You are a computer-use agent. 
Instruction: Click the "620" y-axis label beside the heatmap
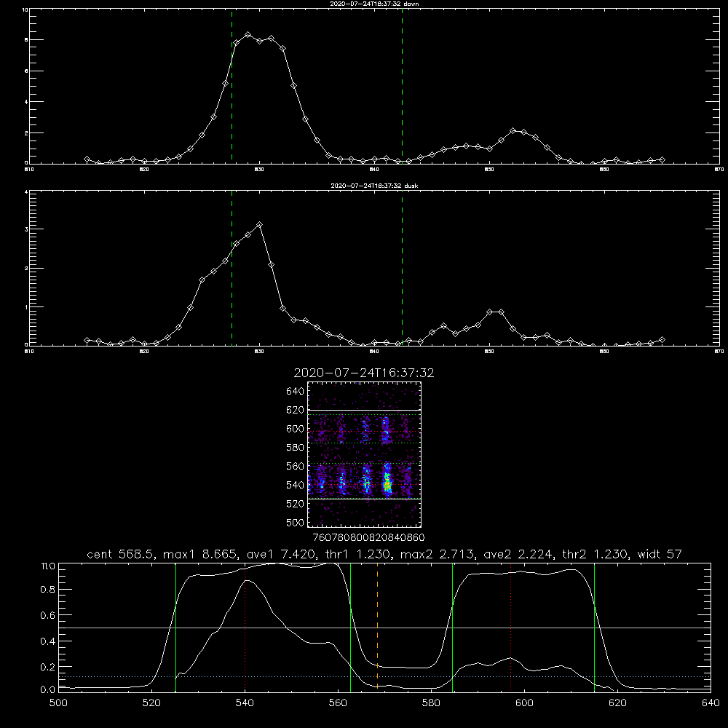[x=296, y=410]
